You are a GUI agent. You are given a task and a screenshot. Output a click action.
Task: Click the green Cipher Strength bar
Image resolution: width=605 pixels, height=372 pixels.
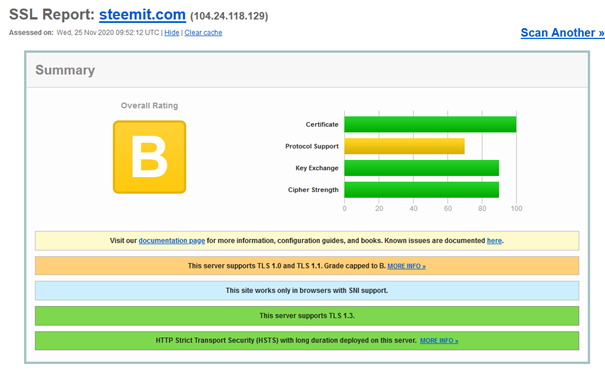(422, 190)
